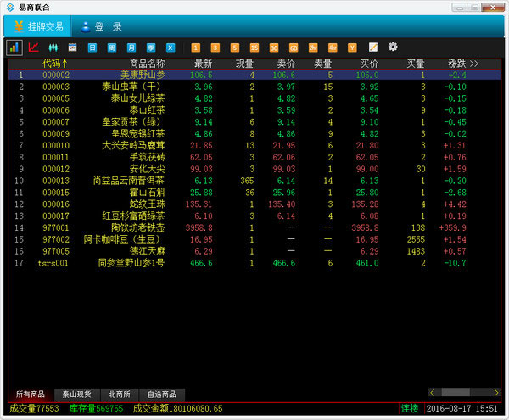Sort by 最新 column header
Image resolution: width=509 pixels, height=420 pixels.
(x=204, y=64)
